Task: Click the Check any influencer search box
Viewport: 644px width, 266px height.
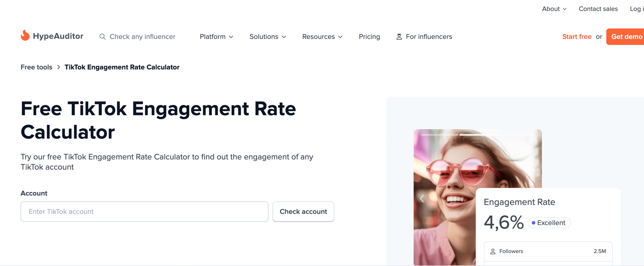Action: pos(142,37)
